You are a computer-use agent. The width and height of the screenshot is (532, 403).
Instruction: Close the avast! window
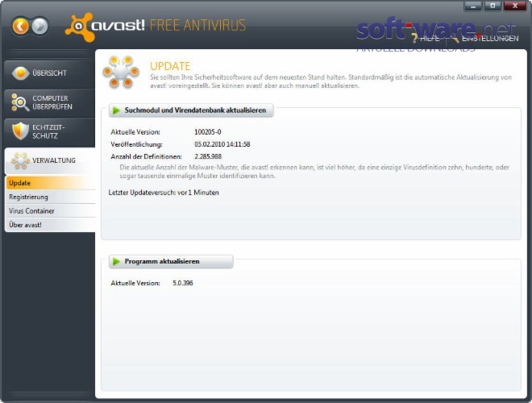tap(515, 6)
